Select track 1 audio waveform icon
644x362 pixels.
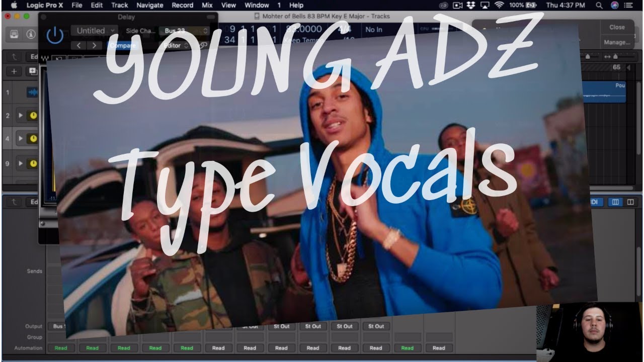point(32,93)
